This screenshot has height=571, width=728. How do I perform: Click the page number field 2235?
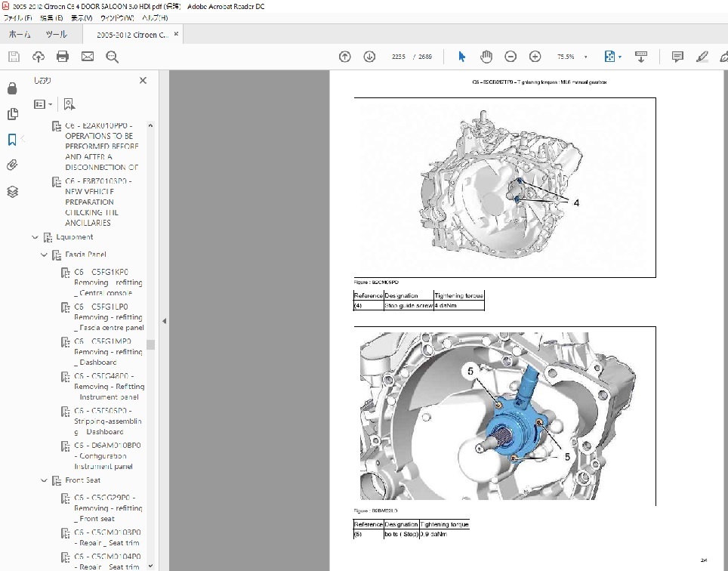tap(398, 57)
